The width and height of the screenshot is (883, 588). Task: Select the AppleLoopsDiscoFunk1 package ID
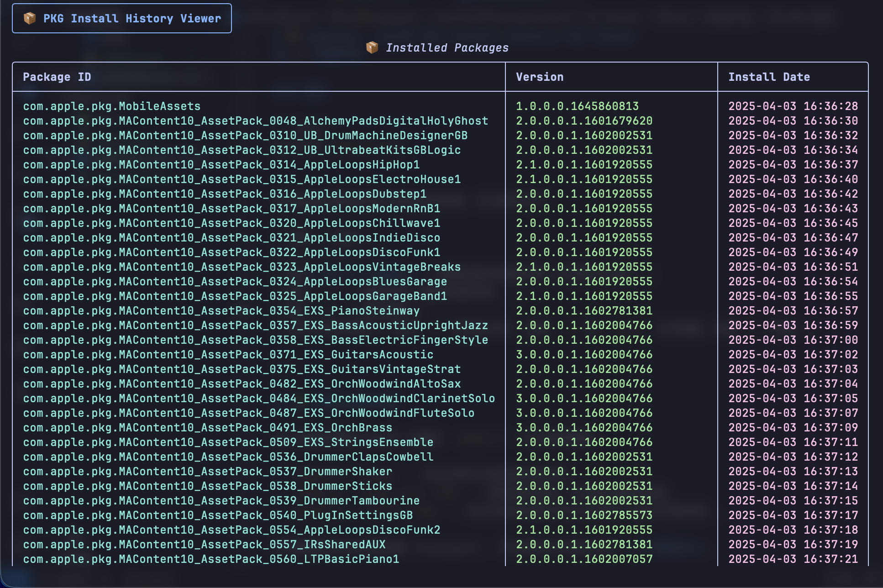231,252
